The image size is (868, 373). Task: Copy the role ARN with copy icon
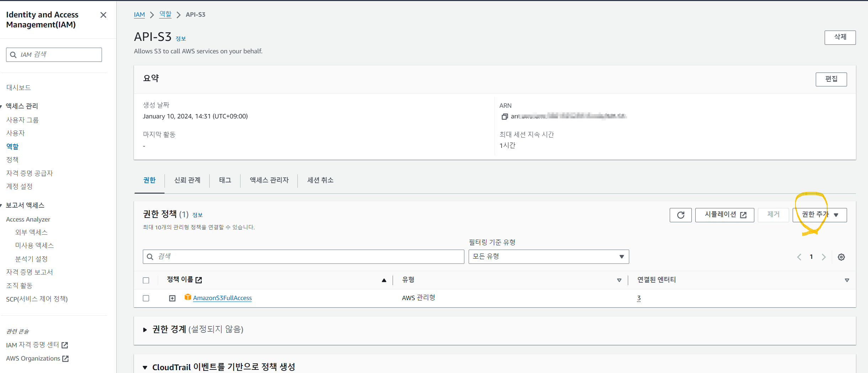[x=505, y=117]
